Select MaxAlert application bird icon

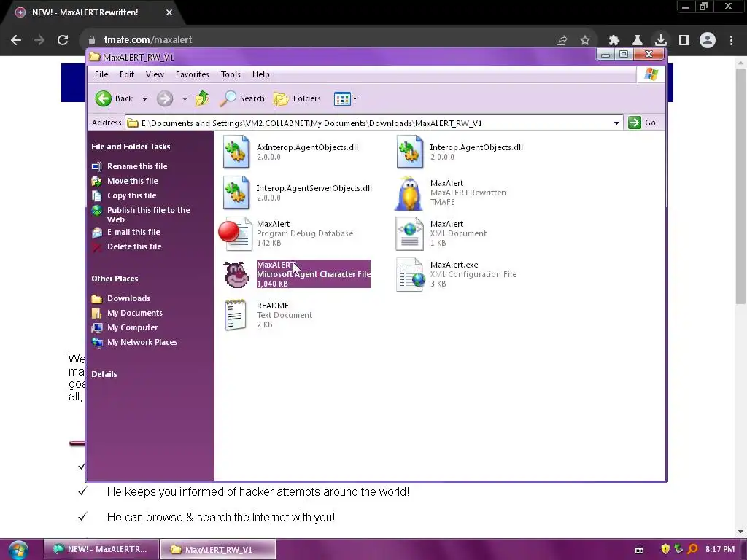(x=409, y=192)
